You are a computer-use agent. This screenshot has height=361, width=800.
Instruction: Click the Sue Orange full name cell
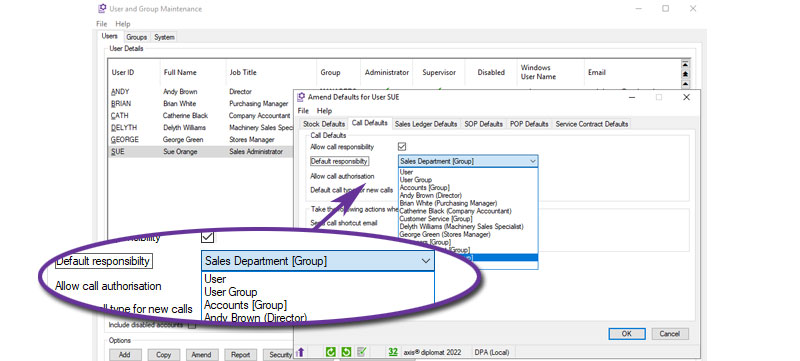pos(180,151)
